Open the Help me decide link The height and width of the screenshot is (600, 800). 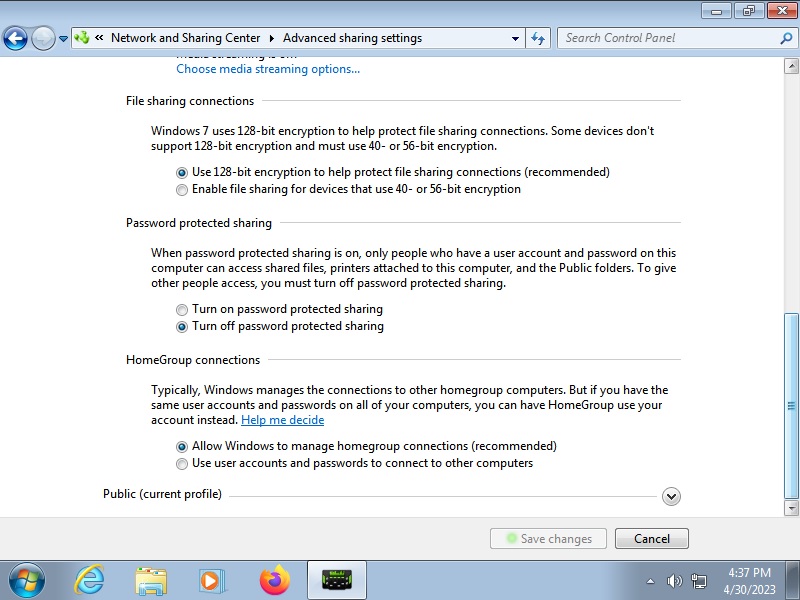(x=282, y=420)
